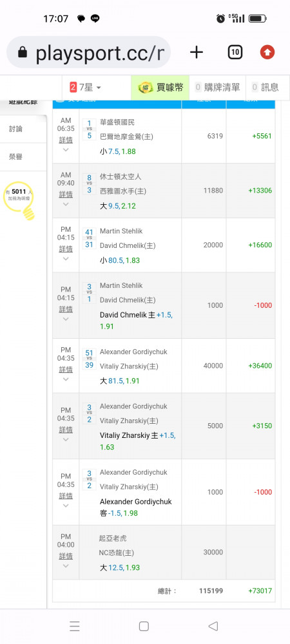
Task: Select 討論 in the left sidebar
Action: pyautogui.click(x=16, y=129)
